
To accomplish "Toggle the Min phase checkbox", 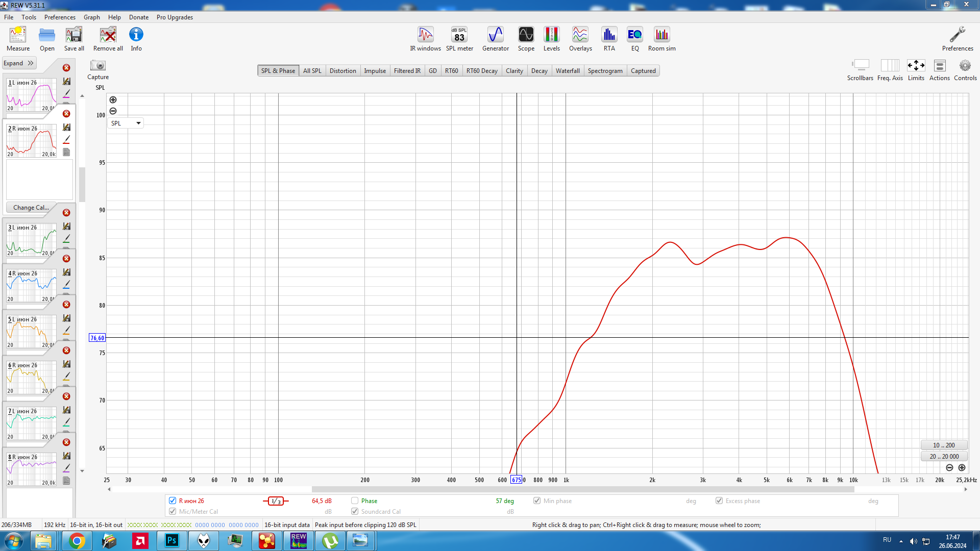I will coord(537,500).
